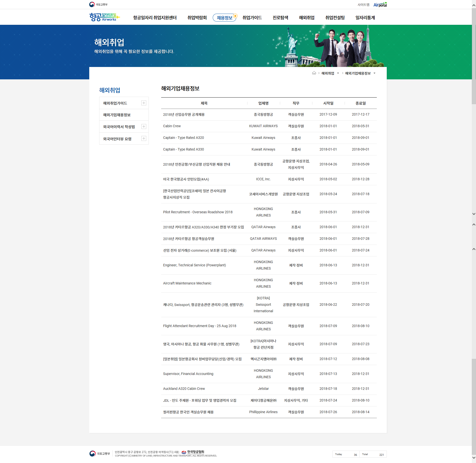Click the Phillippine Airlines company cell
This screenshot has height=463, width=476.
tap(263, 412)
